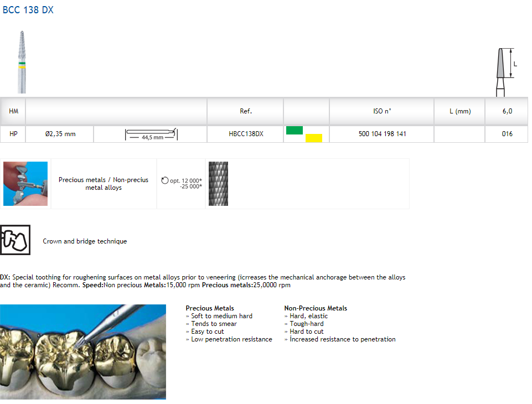
Task: Click ISO number 500 104 198 141
Action: coord(382,134)
